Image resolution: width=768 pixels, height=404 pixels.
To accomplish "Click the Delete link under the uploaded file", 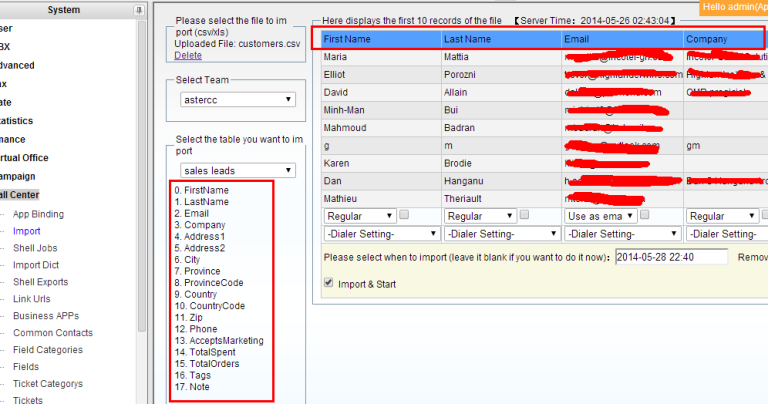I will tap(187, 55).
